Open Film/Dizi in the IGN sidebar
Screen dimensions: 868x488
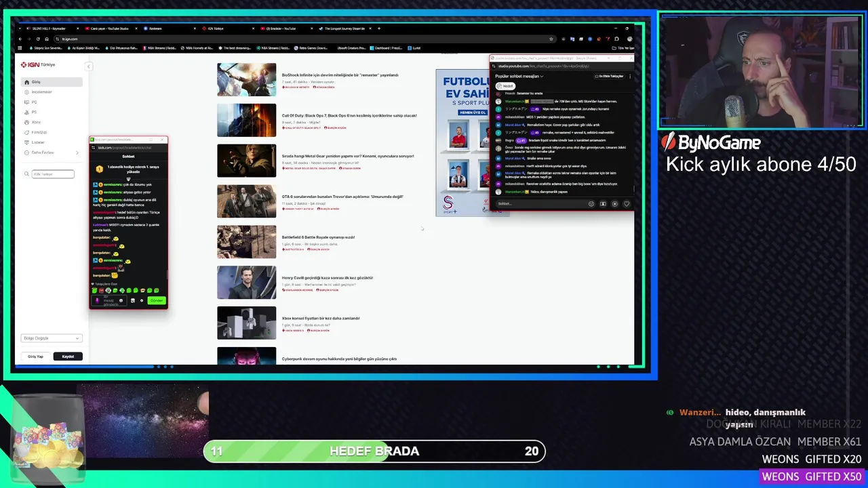(52, 132)
